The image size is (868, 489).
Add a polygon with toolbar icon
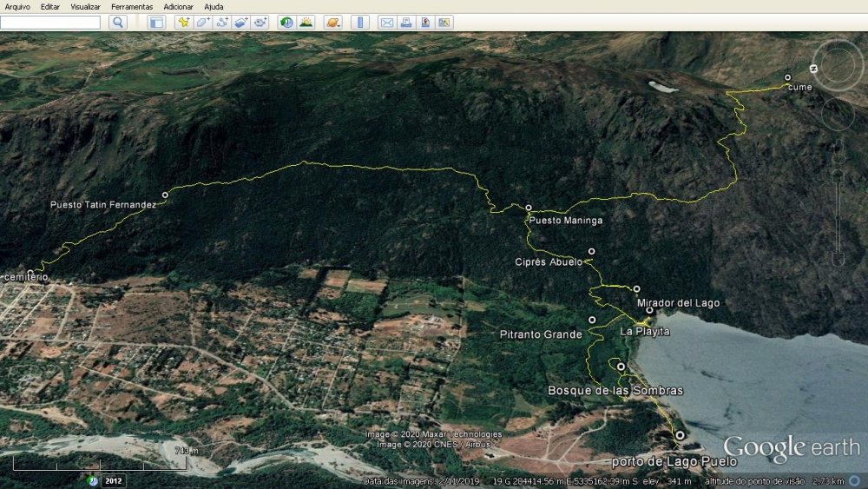click(x=203, y=23)
